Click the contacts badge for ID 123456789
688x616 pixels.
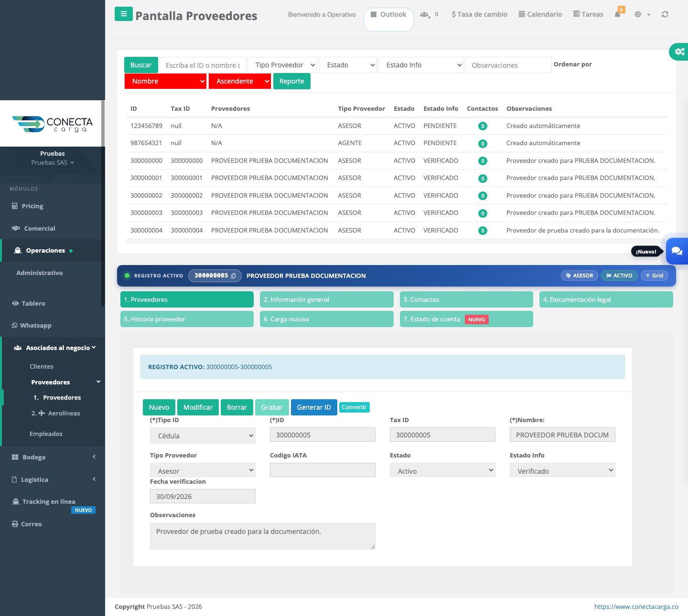pos(483,126)
